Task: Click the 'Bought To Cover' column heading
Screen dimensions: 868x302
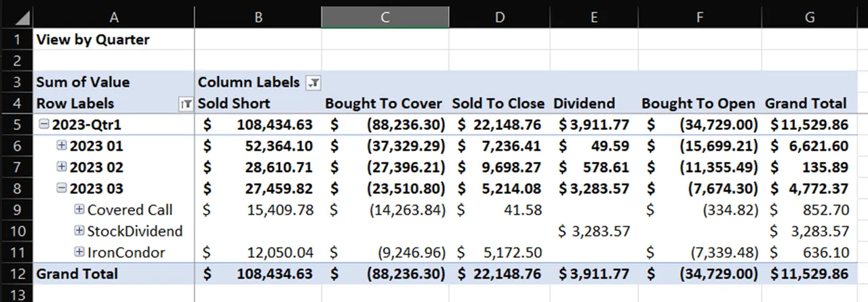Action: point(384,104)
